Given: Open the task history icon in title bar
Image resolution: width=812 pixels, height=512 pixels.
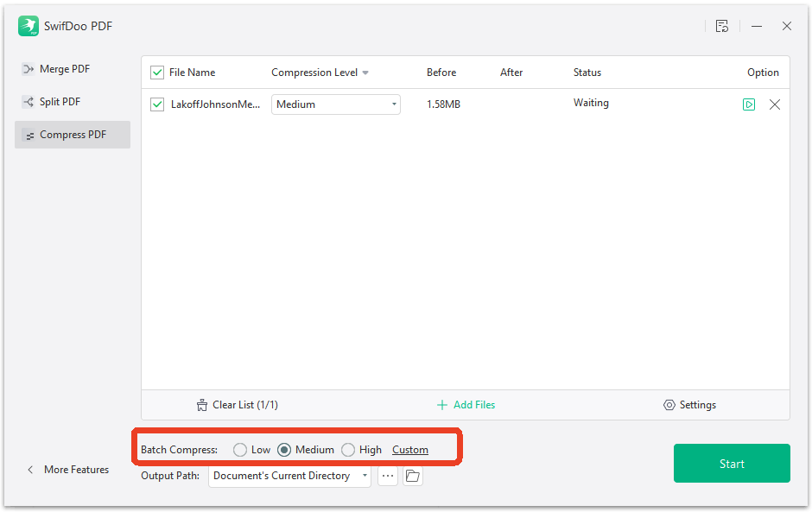Looking at the screenshot, I should coord(722,26).
